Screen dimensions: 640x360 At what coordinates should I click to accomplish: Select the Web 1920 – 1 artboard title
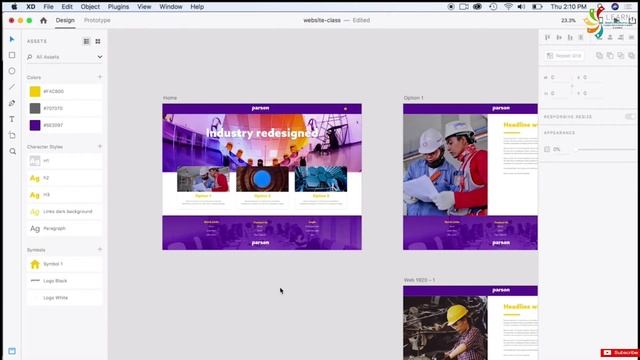pyautogui.click(x=419, y=280)
